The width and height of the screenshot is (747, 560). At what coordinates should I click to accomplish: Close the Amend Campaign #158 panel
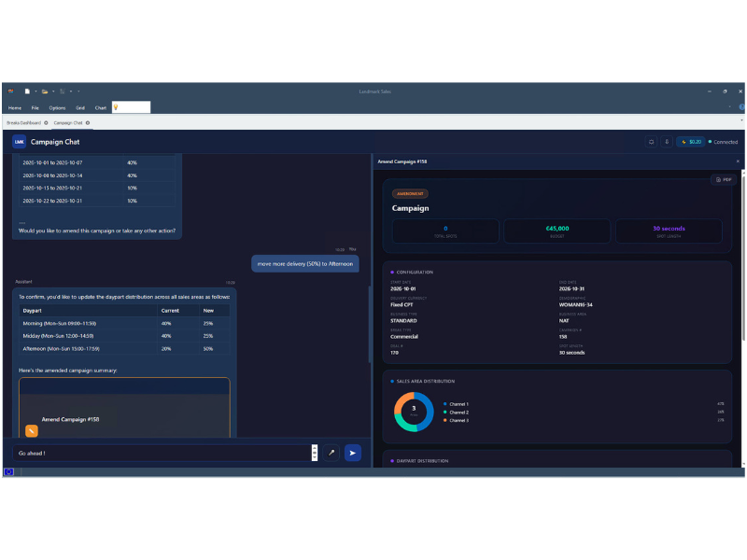[738, 161]
